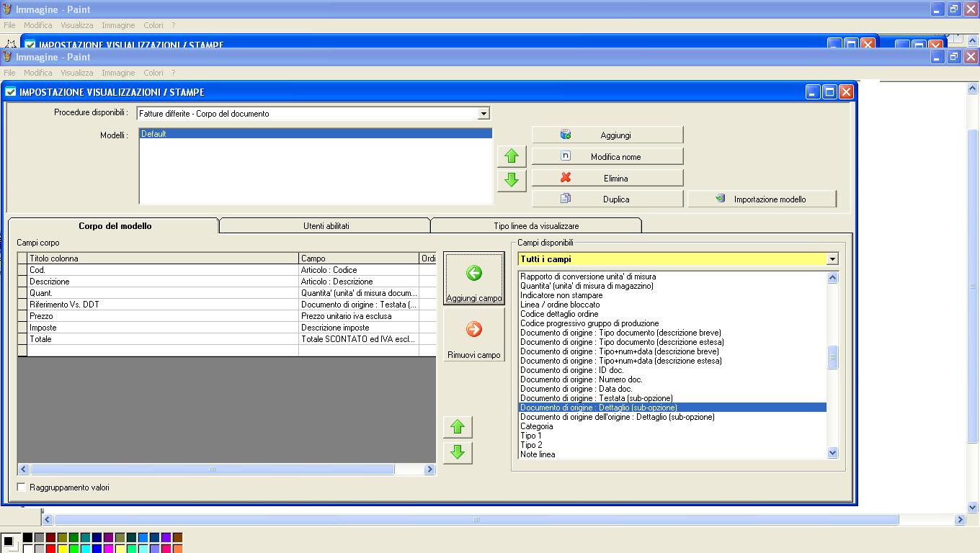Click the Aggiungi model button

point(607,135)
